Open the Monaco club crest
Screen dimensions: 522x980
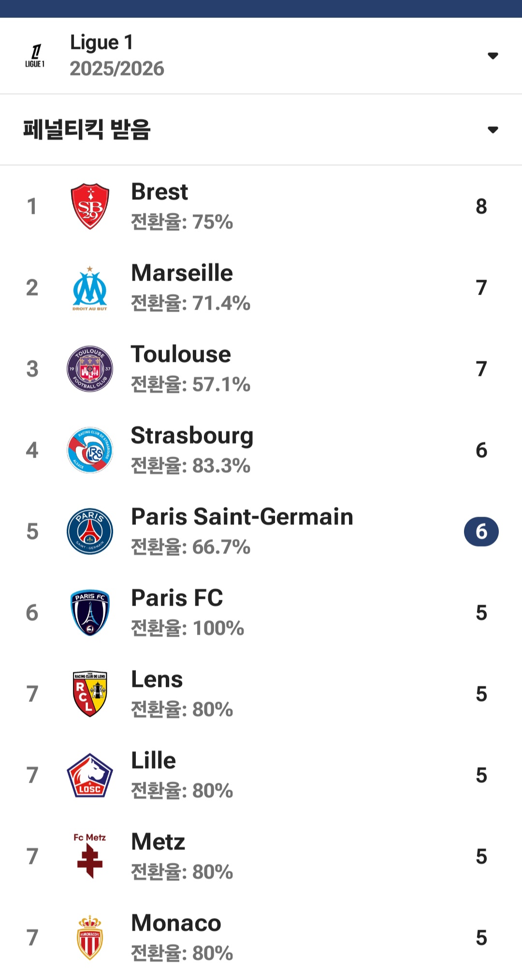[90, 937]
